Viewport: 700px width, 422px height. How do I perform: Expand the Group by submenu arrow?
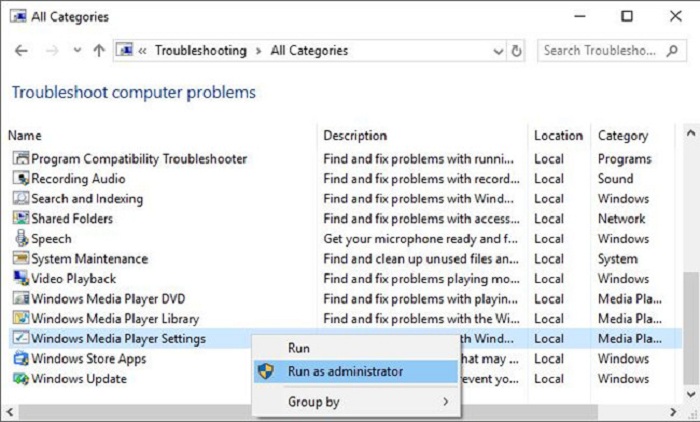(x=446, y=401)
